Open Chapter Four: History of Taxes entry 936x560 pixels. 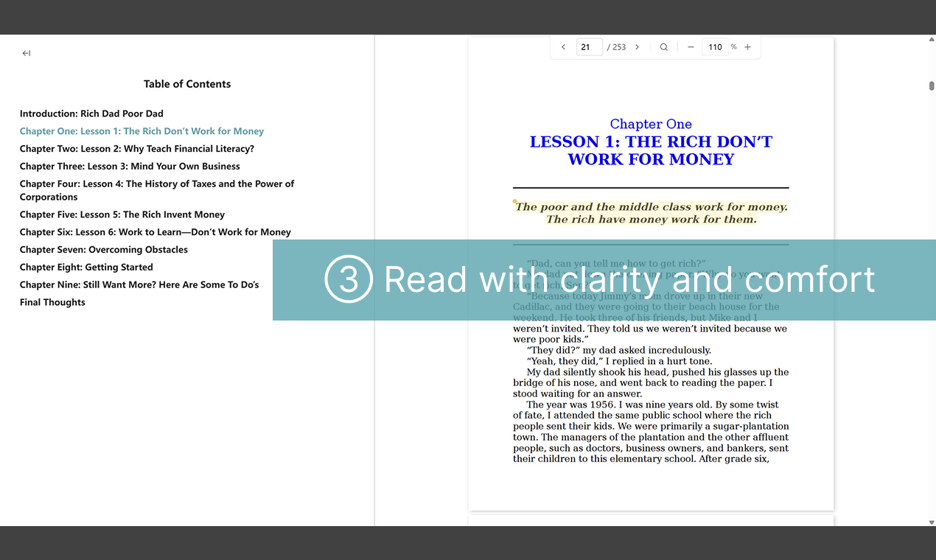pyautogui.click(x=157, y=190)
